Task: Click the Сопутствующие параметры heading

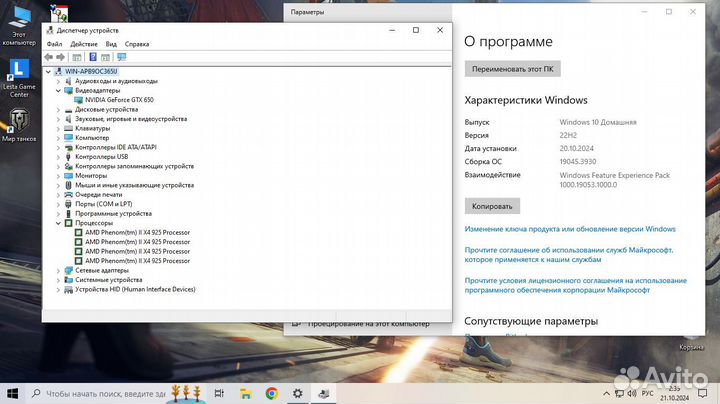Action: (x=531, y=321)
